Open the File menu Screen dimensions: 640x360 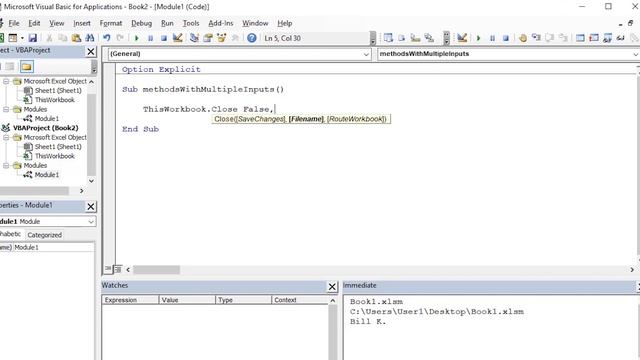[x=14, y=23]
